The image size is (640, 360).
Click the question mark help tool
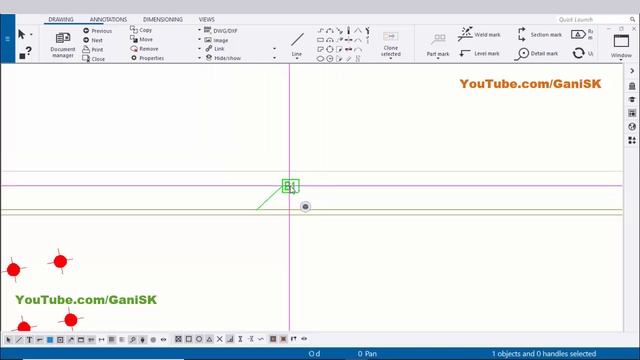tap(25, 53)
